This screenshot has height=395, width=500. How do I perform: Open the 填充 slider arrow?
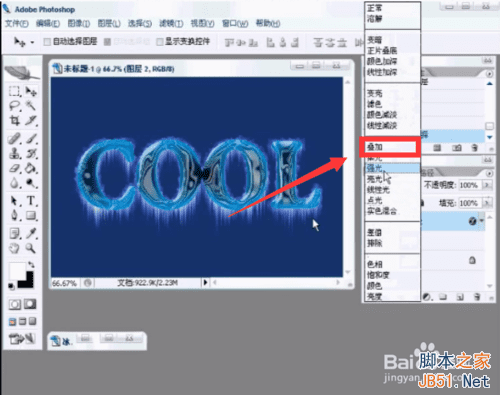(487, 203)
